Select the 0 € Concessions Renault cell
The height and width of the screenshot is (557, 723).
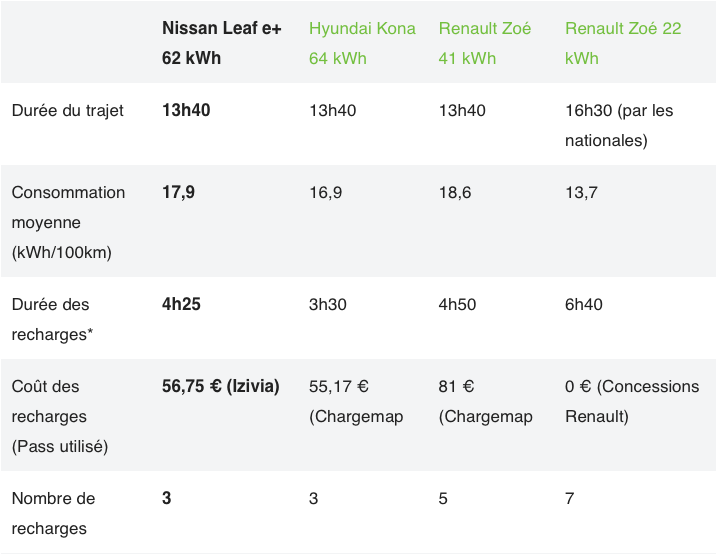coord(632,401)
